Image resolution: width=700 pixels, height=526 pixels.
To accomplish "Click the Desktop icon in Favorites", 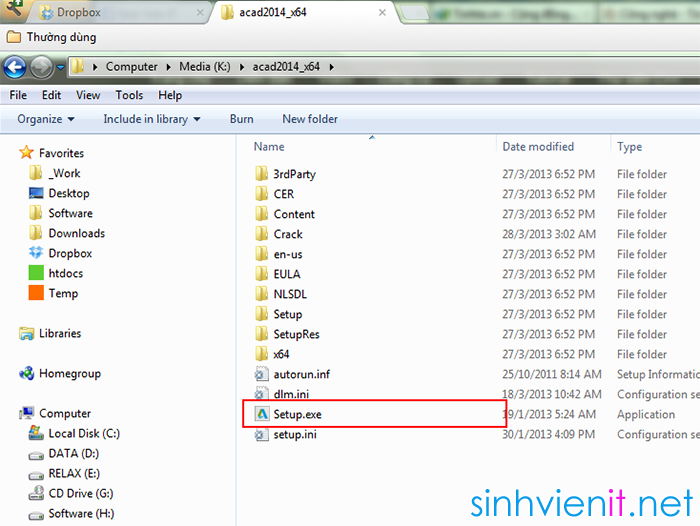I will pyautogui.click(x=36, y=193).
